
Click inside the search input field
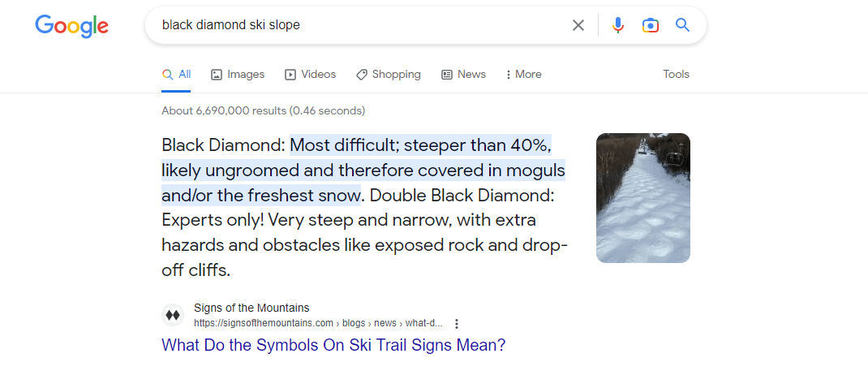click(357, 25)
